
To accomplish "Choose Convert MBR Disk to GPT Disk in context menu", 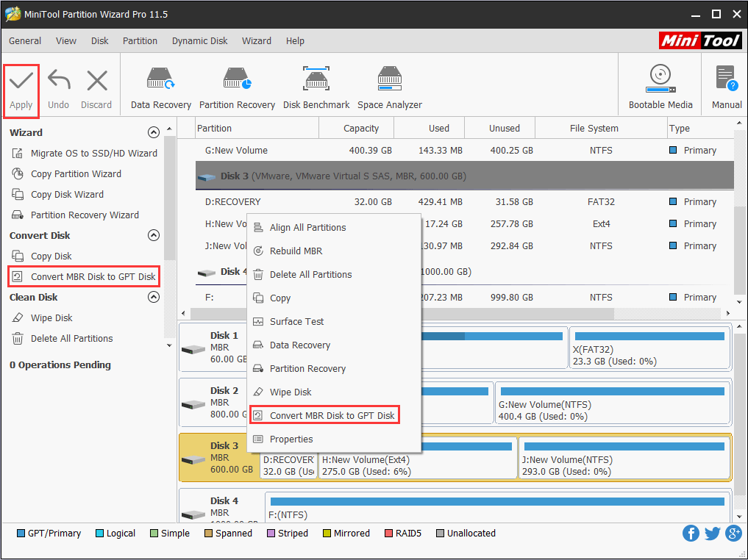I will coord(324,416).
